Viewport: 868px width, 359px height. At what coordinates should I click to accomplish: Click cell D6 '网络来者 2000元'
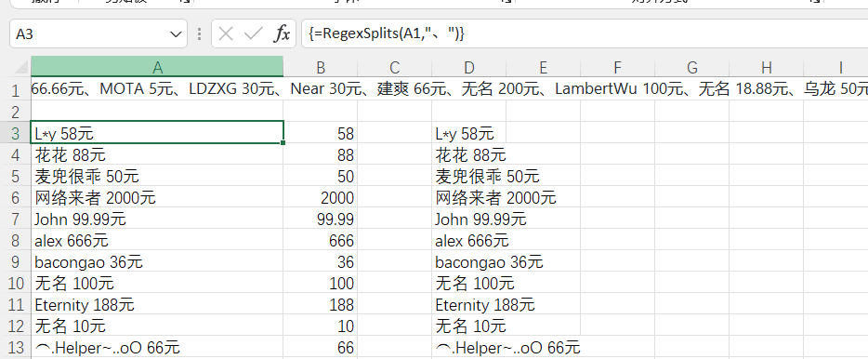tap(469, 196)
